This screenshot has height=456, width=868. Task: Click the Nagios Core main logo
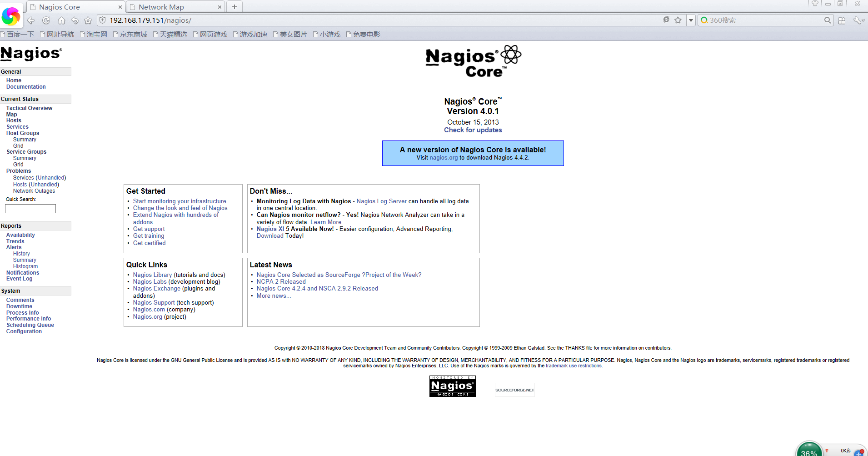point(473,61)
